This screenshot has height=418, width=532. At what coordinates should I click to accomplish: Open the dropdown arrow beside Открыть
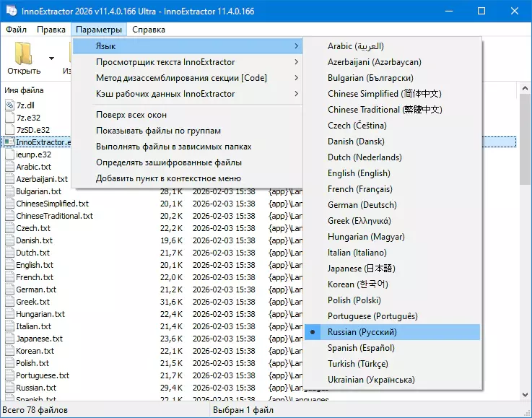51,58
